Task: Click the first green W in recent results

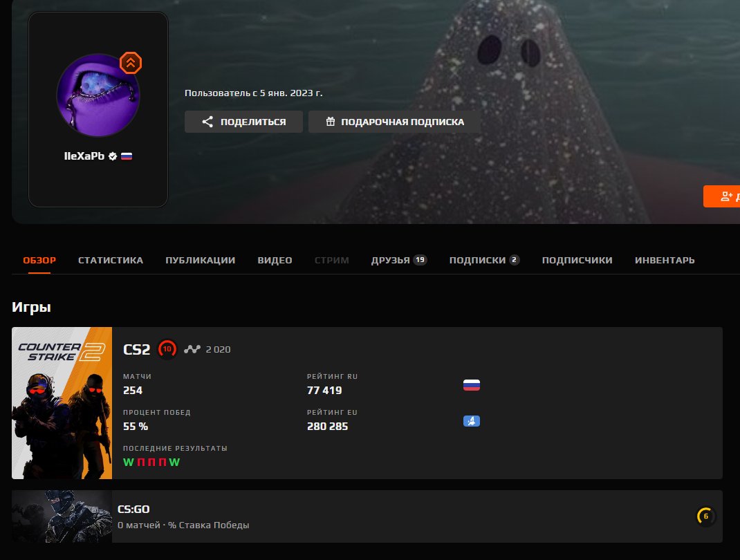Action: click(x=127, y=462)
